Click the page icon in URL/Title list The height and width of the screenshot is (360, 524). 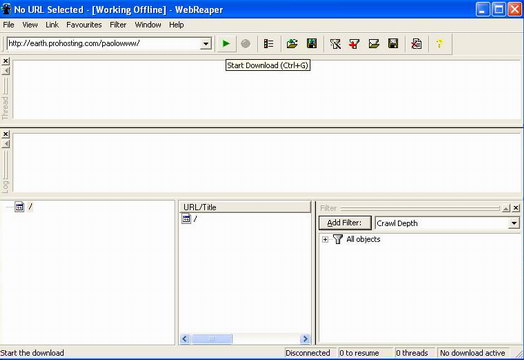(x=186, y=219)
